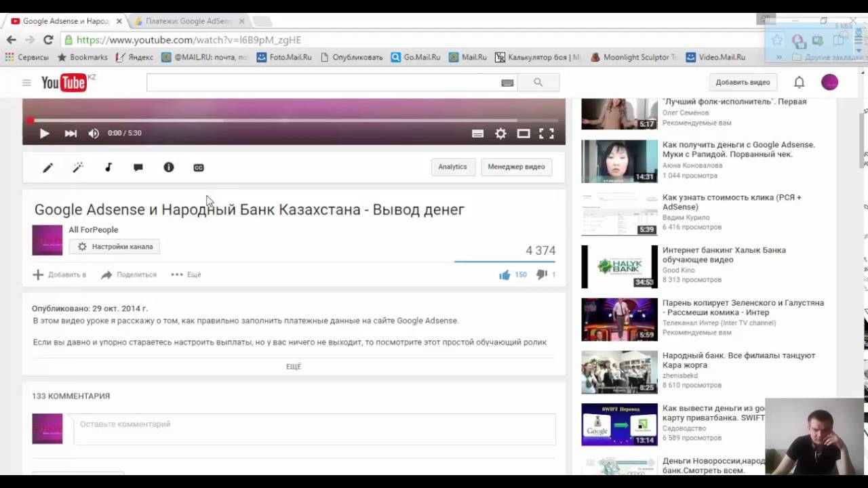Open Народный банк Все филиалы танцуют video
This screenshot has height=488, width=868.
(x=738, y=360)
